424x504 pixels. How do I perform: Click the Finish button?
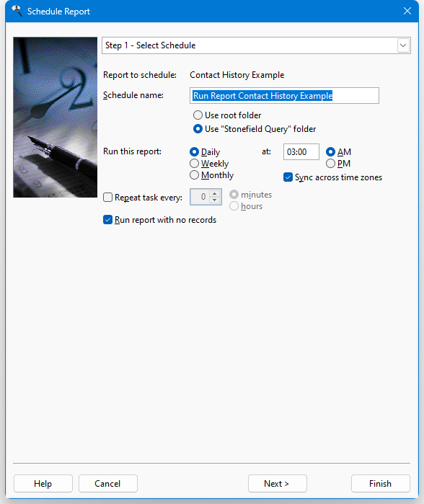pyautogui.click(x=381, y=483)
